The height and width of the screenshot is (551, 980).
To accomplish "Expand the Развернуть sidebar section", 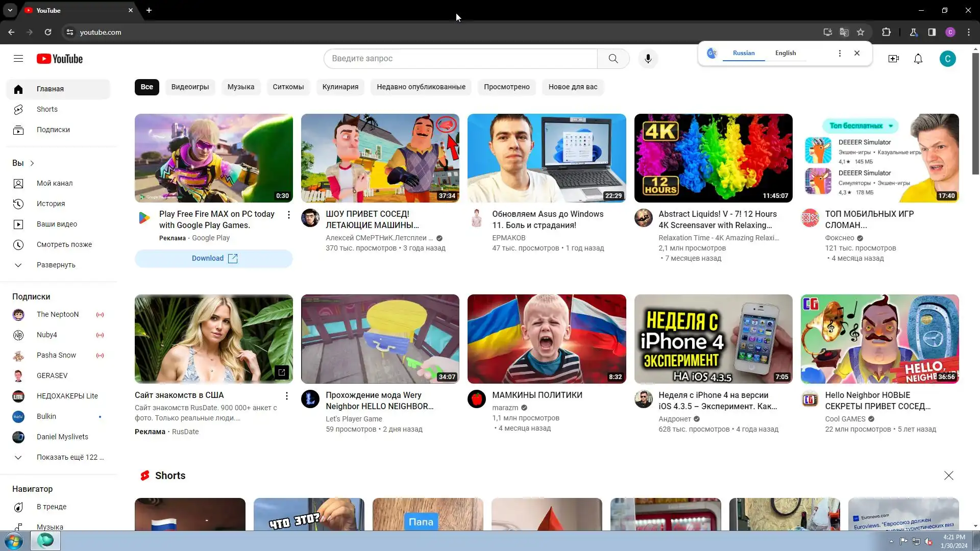I will 56,265.
